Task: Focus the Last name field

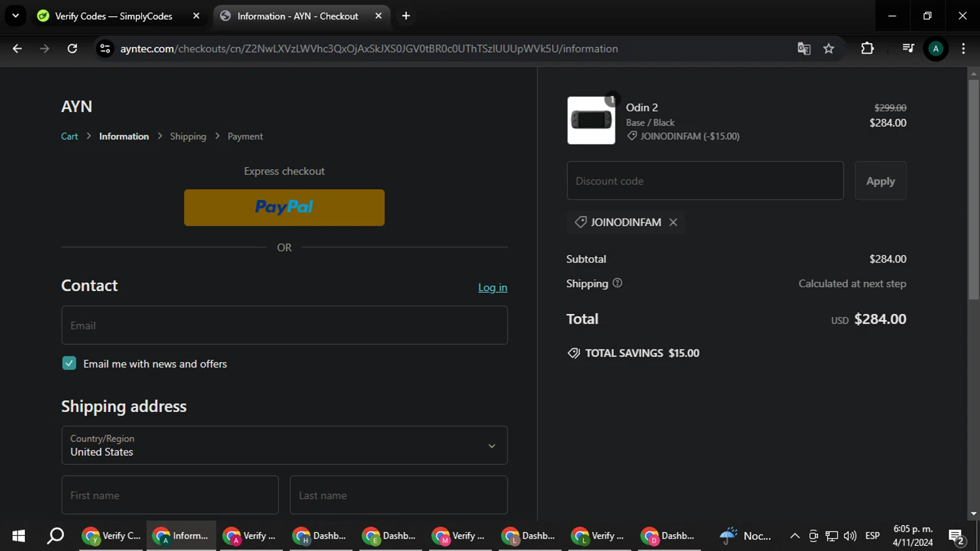Action: [399, 495]
